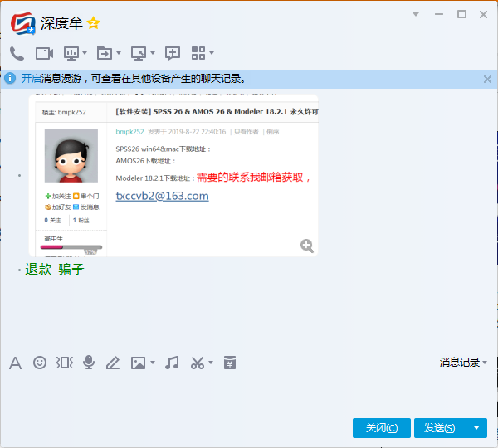Click the contact avatar logo
The height and width of the screenshot is (448, 498).
pyautogui.click(x=23, y=23)
